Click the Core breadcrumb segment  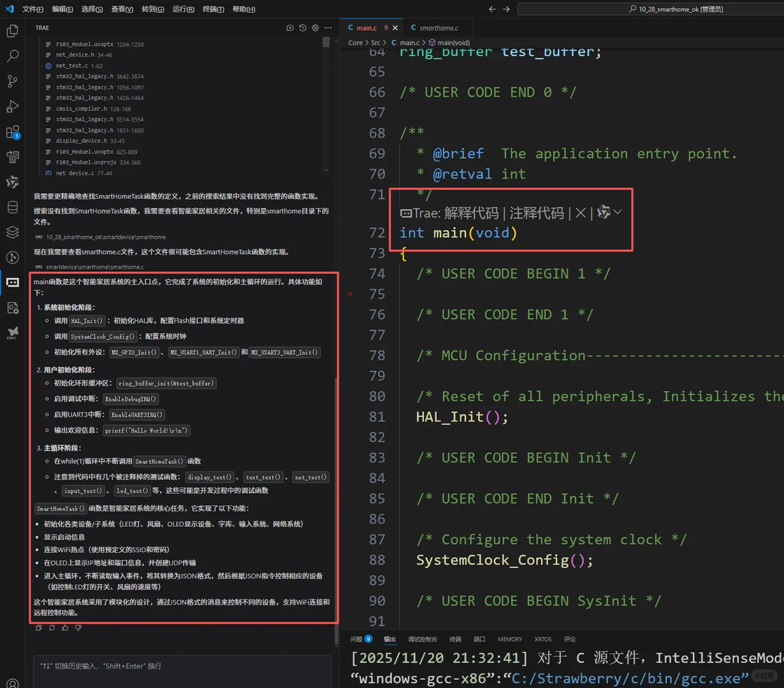[x=355, y=43]
